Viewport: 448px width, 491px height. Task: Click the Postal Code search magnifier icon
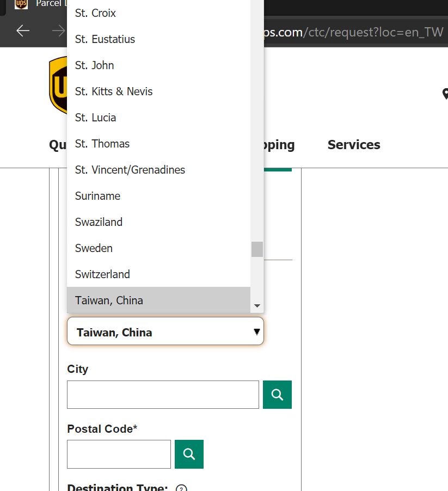pyautogui.click(x=189, y=453)
